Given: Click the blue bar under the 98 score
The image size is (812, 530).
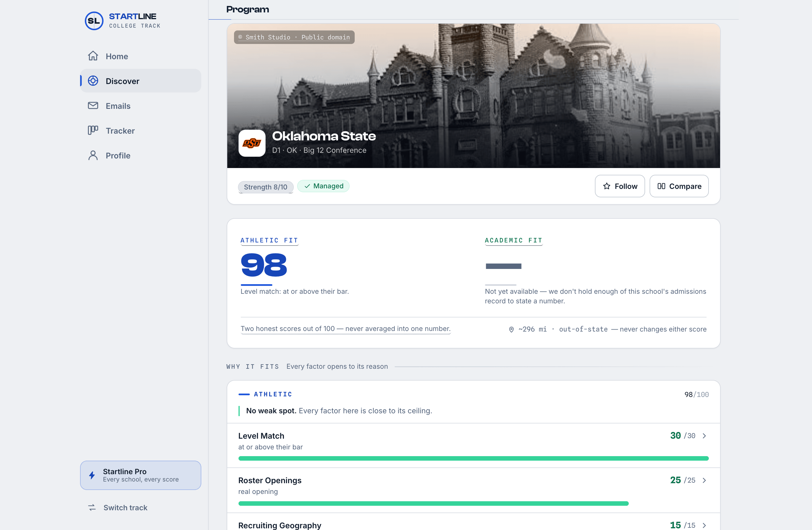Looking at the screenshot, I should (256, 285).
